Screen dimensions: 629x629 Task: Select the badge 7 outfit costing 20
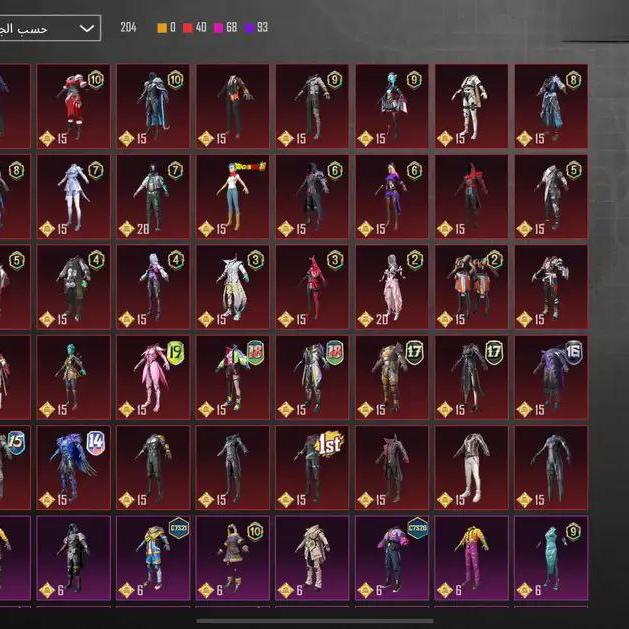153,197
